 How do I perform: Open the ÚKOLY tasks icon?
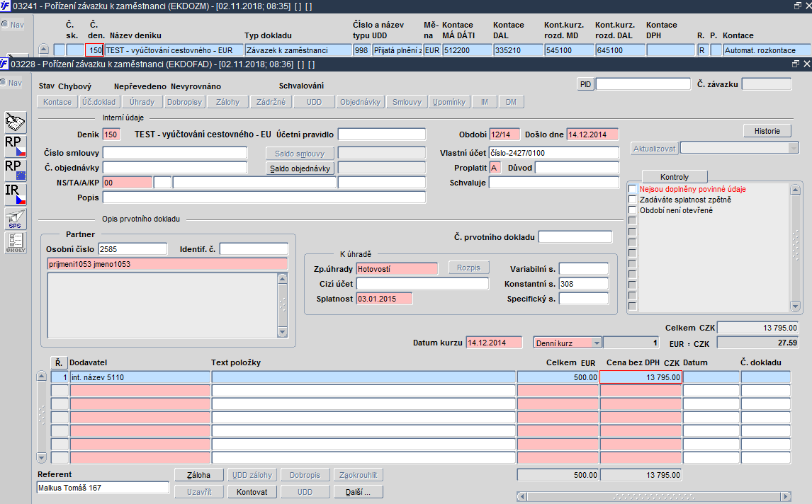(x=16, y=243)
